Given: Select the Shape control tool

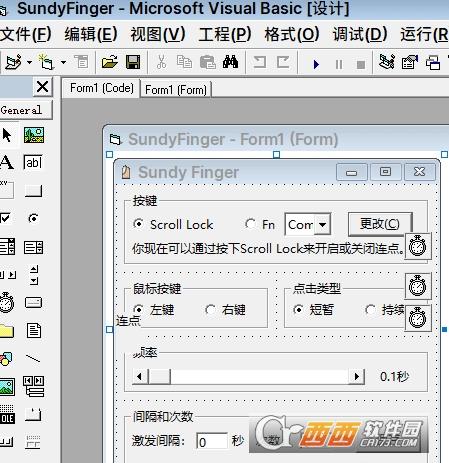Looking at the screenshot, I should 6,359.
